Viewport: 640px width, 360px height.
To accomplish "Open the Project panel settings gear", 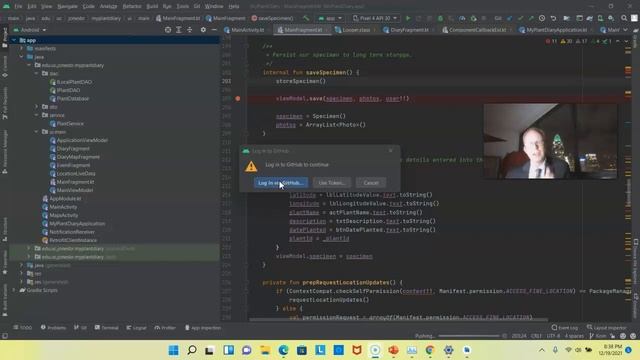I will tap(203, 30).
